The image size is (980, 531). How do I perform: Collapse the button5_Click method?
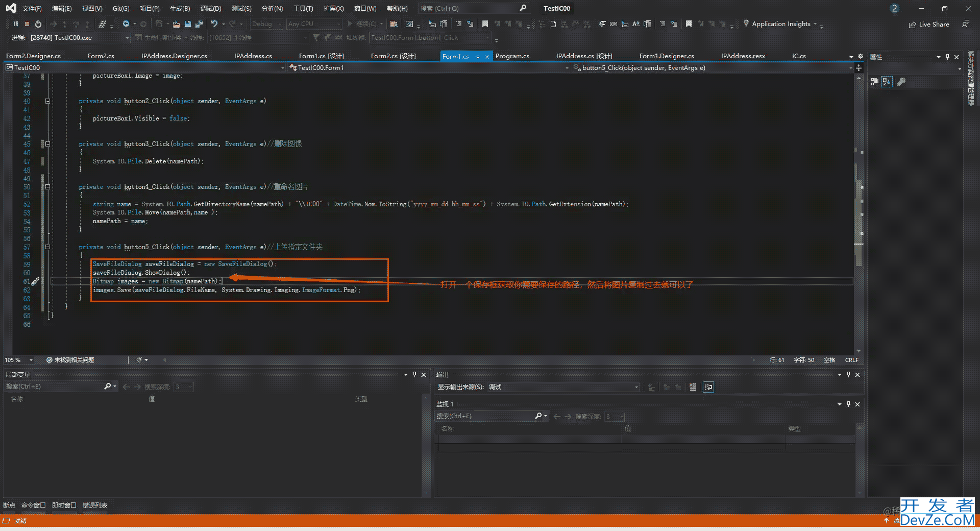pyautogui.click(x=47, y=247)
